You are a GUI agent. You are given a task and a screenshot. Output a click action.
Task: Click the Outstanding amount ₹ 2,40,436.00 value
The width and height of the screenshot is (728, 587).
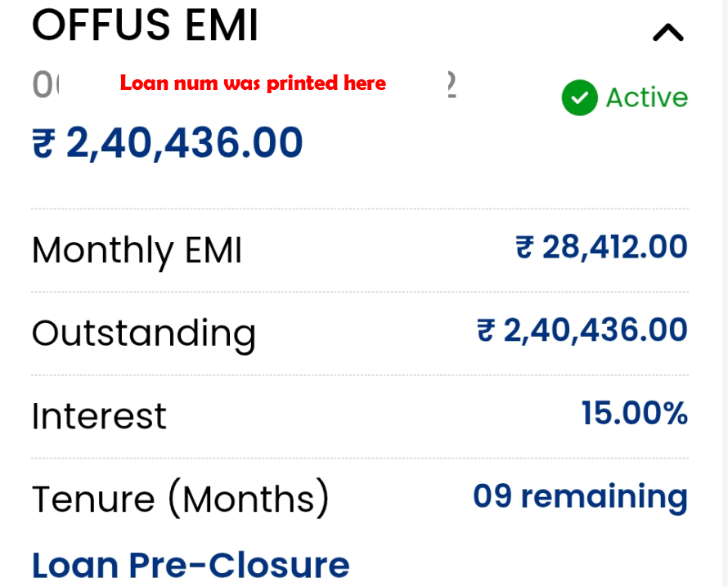pyautogui.click(x=582, y=330)
